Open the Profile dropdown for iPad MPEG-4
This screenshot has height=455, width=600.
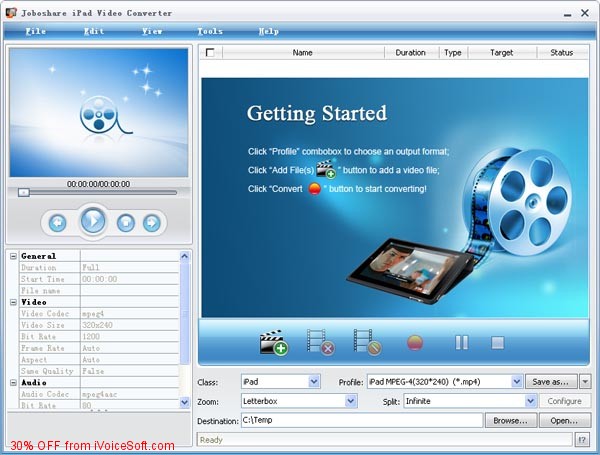[x=517, y=382]
